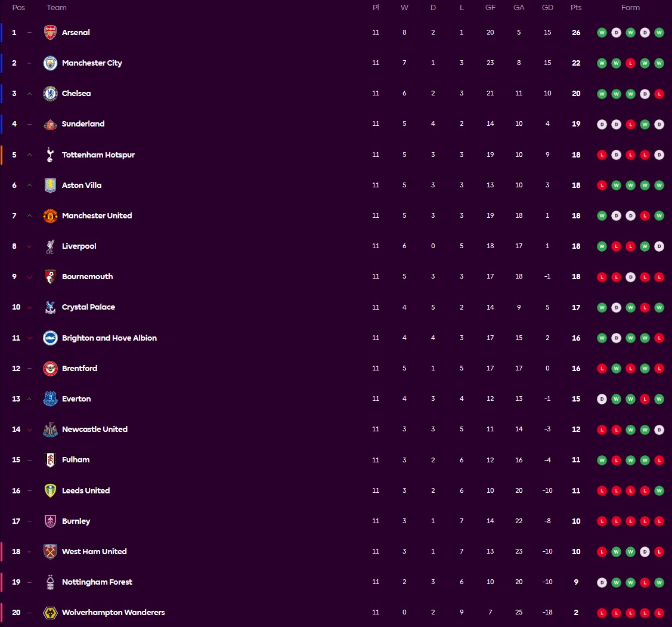Click the Tottenham Hotspur cockerel badge
672x627 pixels.
click(50, 155)
